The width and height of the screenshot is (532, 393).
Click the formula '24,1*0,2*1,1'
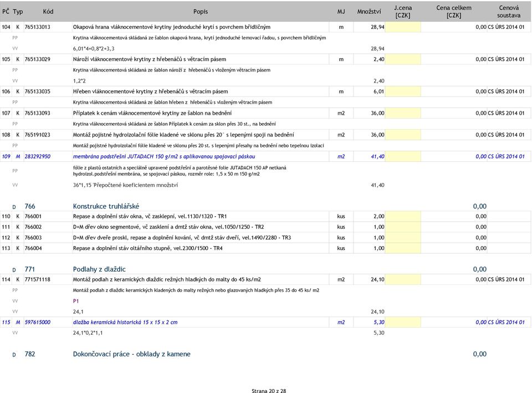coord(88,333)
